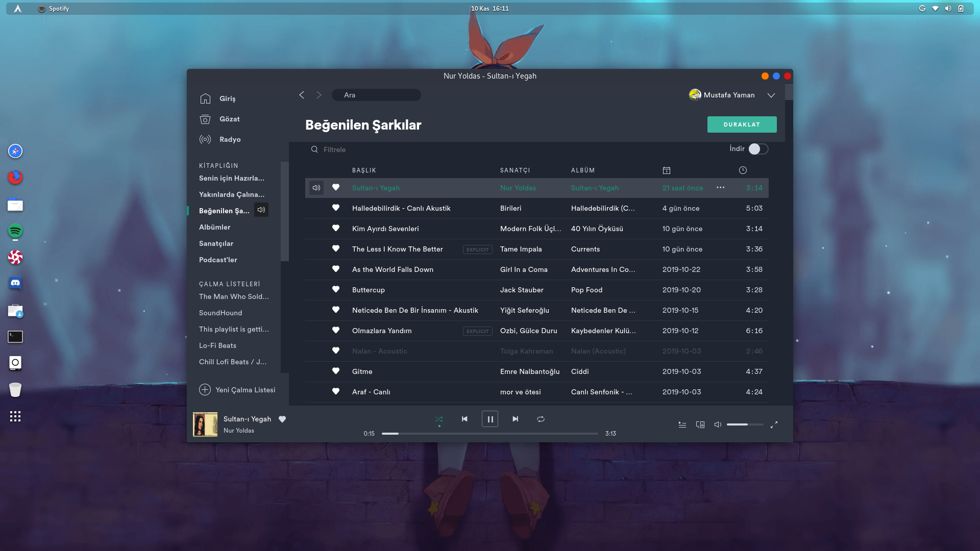This screenshot has height=551, width=980.
Task: Click the plus icon for Yeni Çalma Listesi
Action: (205, 390)
